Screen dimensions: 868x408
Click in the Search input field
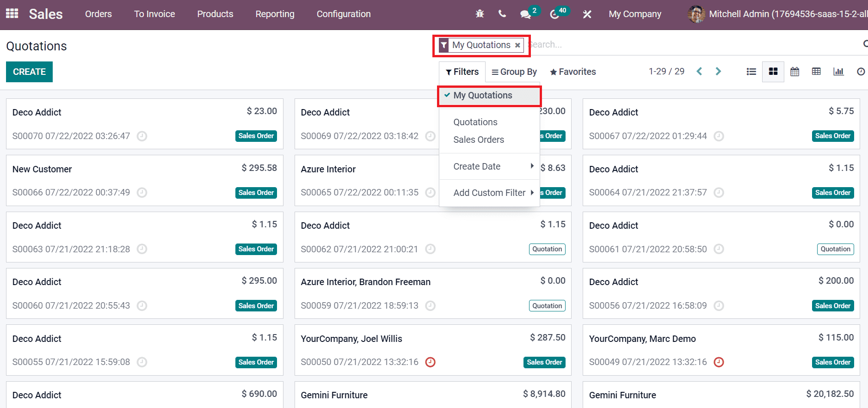694,45
